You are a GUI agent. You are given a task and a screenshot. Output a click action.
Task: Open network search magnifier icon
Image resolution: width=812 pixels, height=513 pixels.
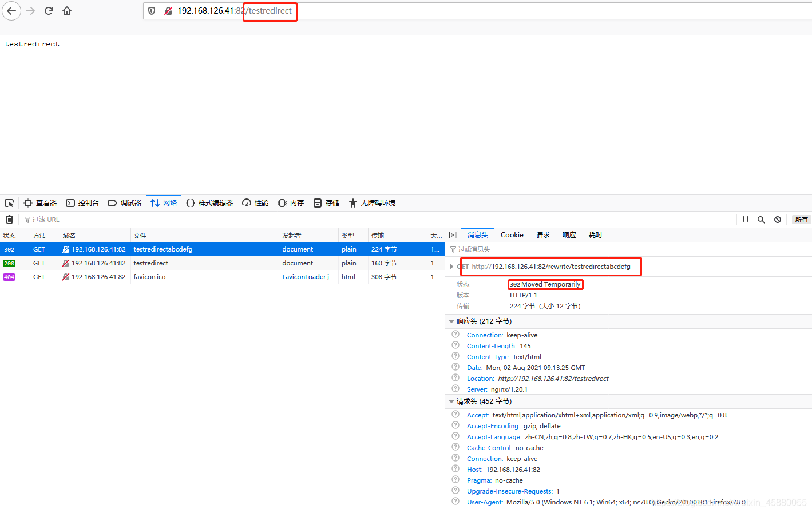[761, 220]
